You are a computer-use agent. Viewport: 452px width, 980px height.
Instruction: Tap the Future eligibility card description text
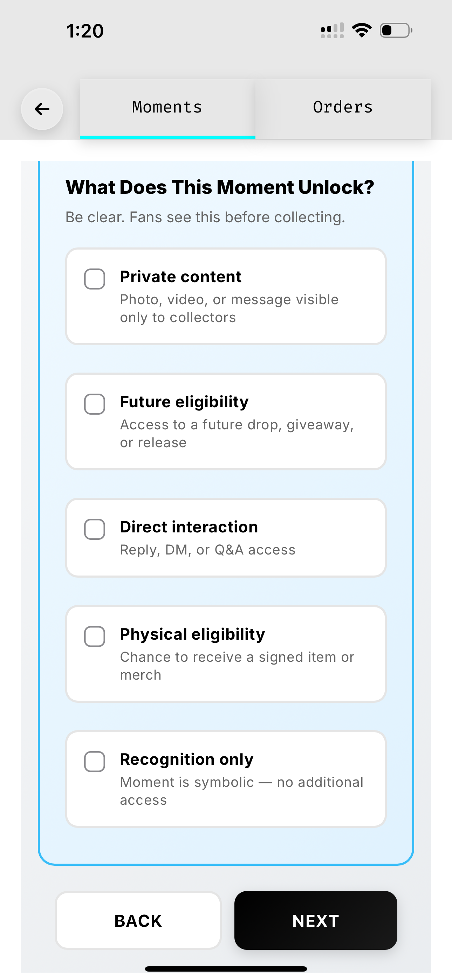click(x=237, y=434)
